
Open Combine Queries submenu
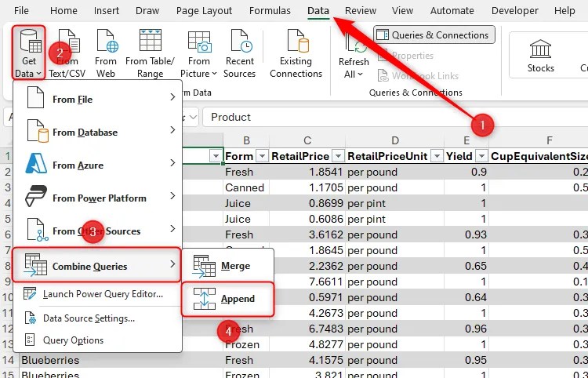click(97, 265)
